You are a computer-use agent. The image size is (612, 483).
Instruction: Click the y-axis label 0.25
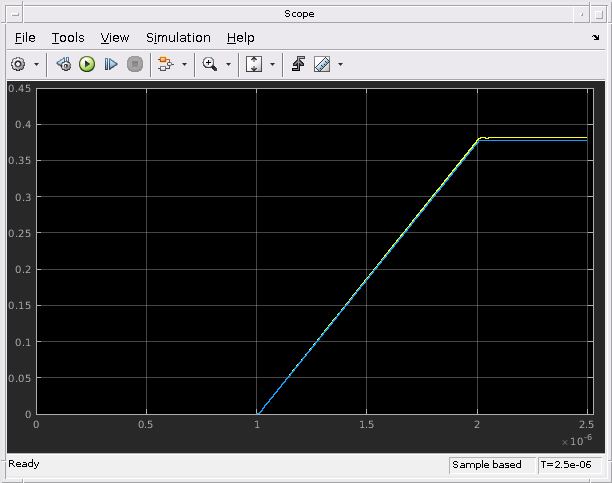20,233
